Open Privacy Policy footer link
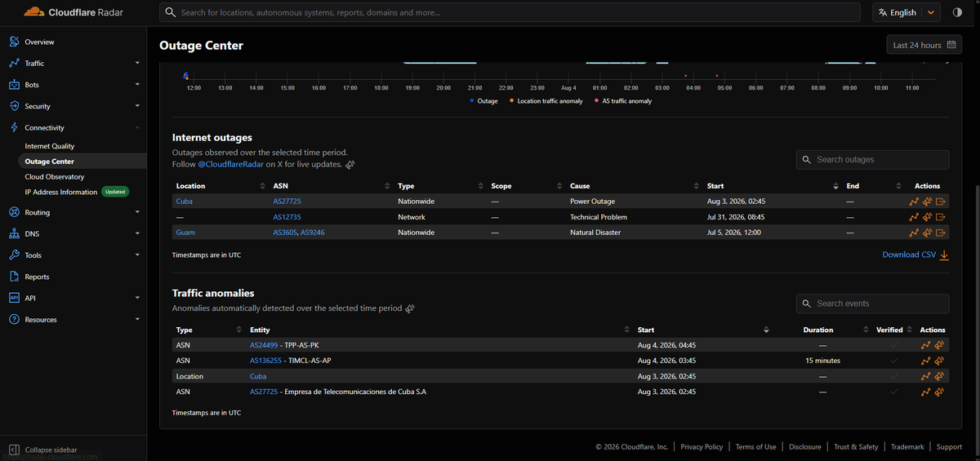The width and height of the screenshot is (980, 461). [x=702, y=446]
